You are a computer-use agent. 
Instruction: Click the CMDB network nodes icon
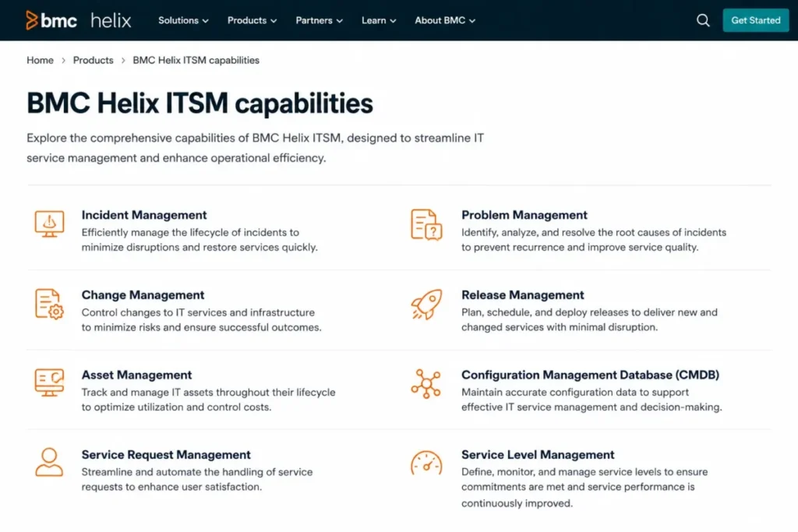(426, 383)
